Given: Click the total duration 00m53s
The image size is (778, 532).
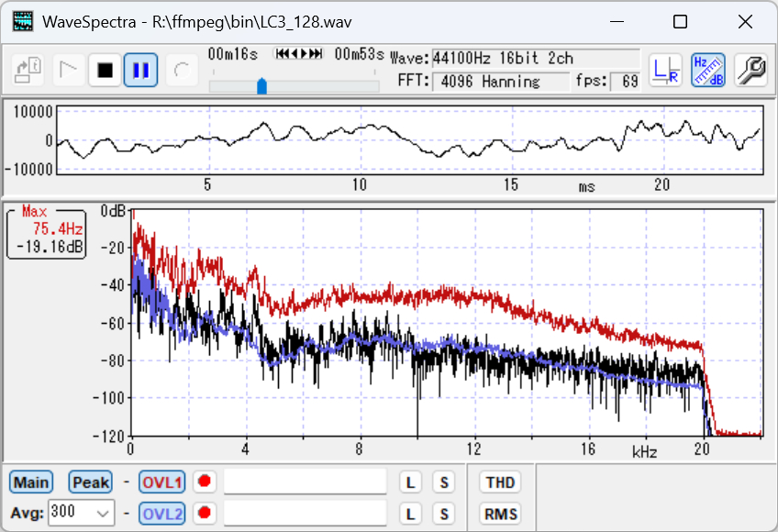Looking at the screenshot, I should 360,54.
